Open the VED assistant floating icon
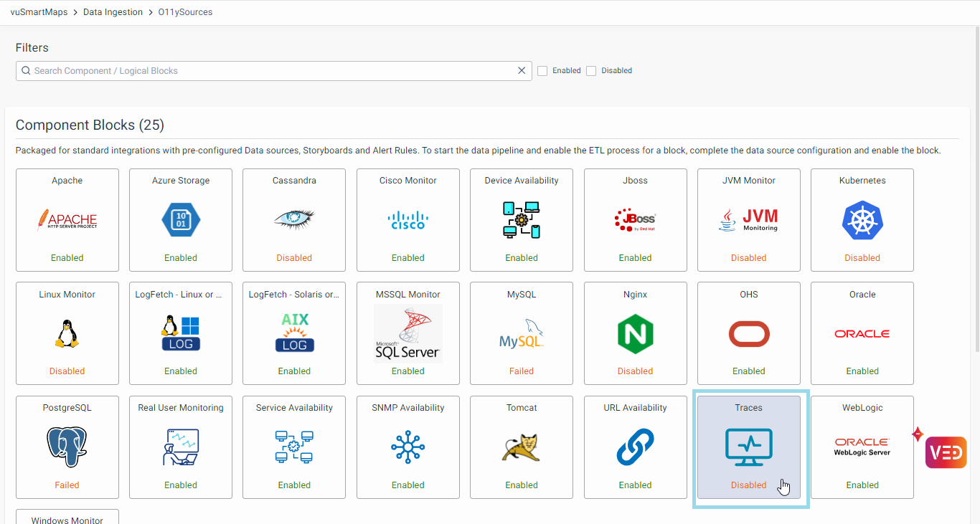980x524 pixels. pos(946,452)
